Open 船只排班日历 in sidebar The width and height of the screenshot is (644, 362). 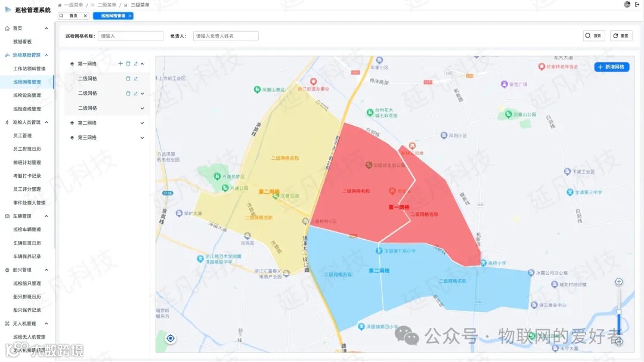(x=27, y=296)
